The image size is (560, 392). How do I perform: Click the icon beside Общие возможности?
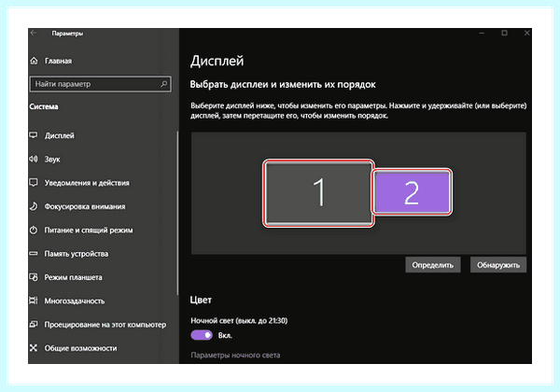click(x=34, y=348)
